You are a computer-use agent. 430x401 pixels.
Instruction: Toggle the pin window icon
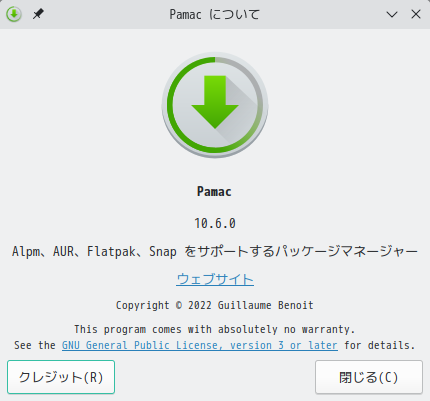click(x=38, y=14)
